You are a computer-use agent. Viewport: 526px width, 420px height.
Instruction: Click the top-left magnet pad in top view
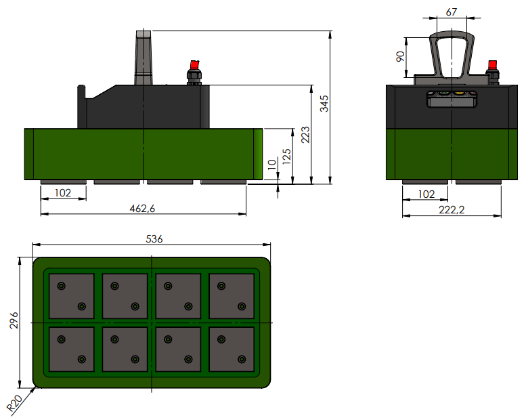pyautogui.click(x=71, y=296)
